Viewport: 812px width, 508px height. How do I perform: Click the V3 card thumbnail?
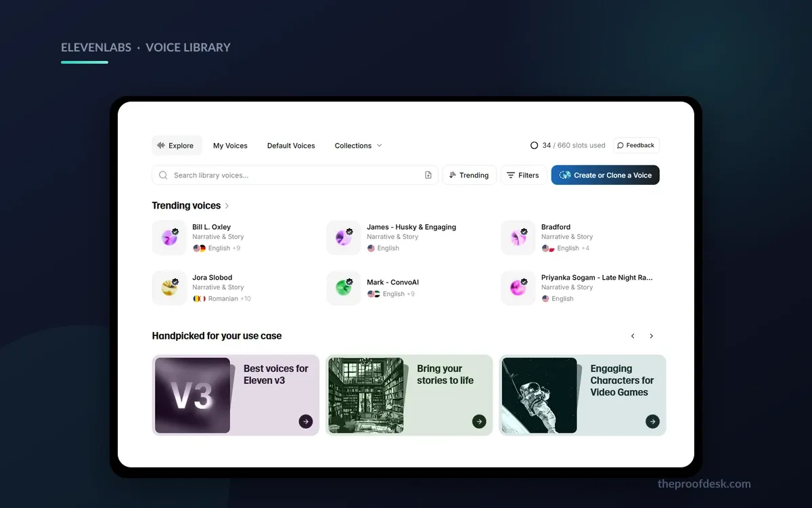(192, 396)
